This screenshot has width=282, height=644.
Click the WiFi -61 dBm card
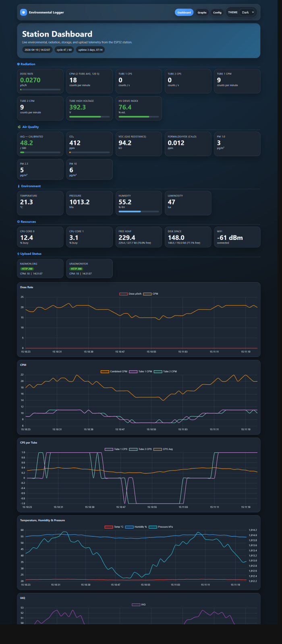[x=237, y=237]
